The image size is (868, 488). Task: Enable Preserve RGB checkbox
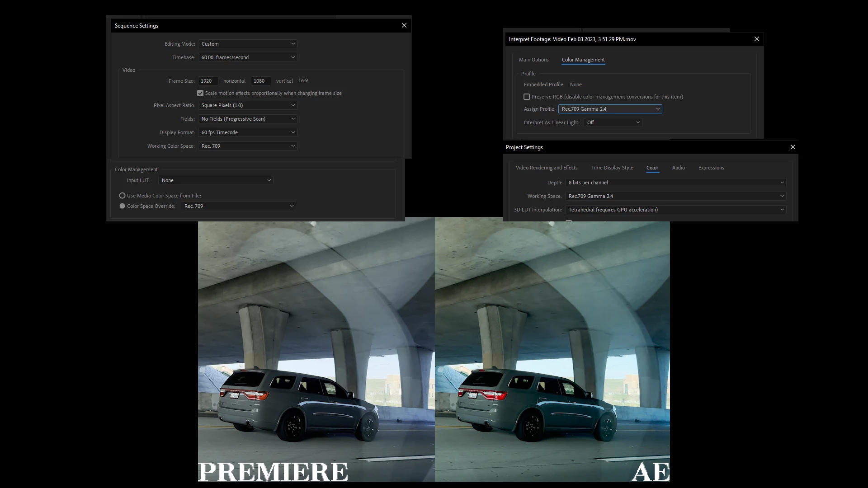point(527,97)
